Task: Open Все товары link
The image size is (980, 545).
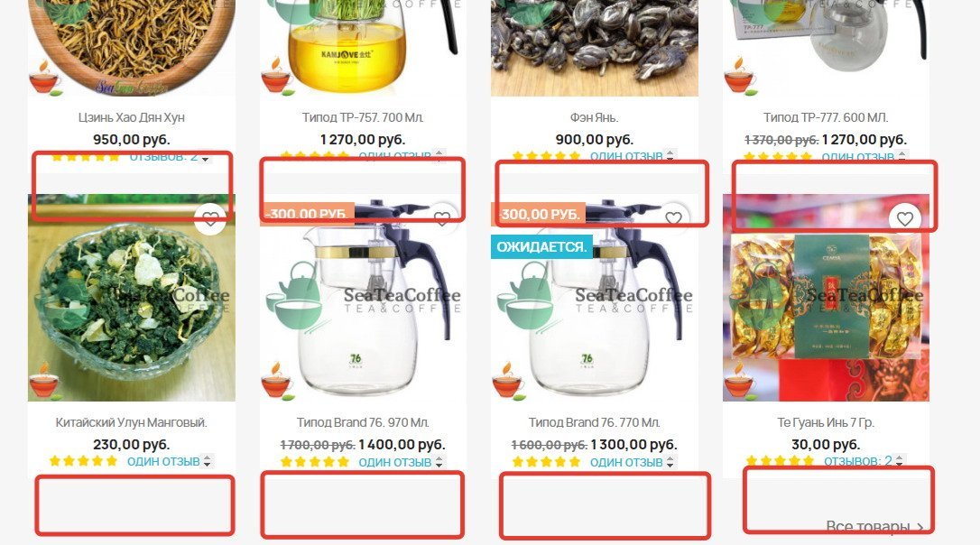Action: click(874, 526)
